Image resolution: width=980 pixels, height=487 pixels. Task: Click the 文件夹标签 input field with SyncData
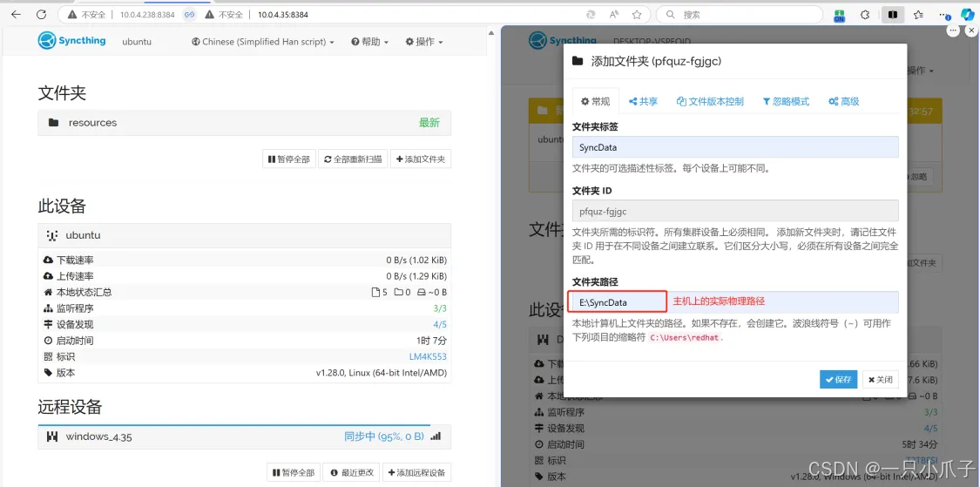(735, 147)
